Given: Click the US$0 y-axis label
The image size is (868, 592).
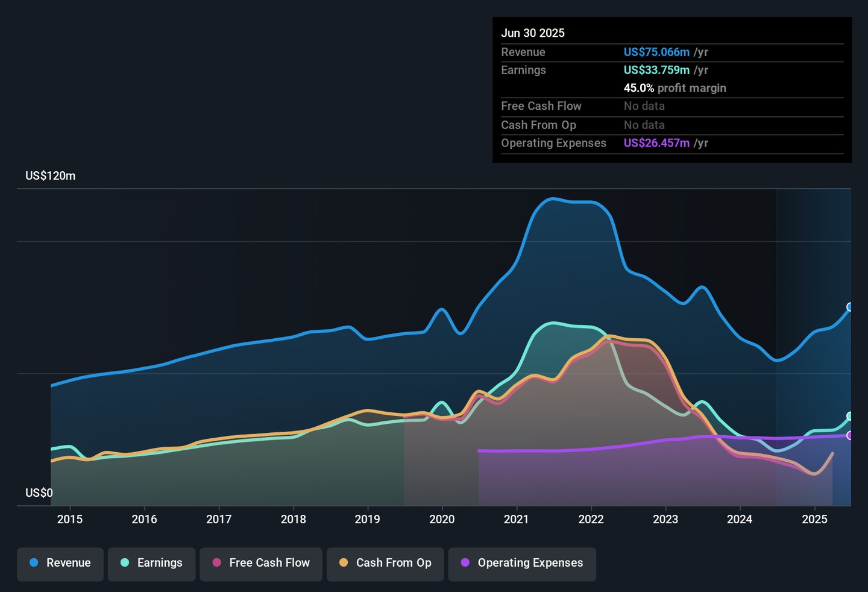Looking at the screenshot, I should [39, 493].
